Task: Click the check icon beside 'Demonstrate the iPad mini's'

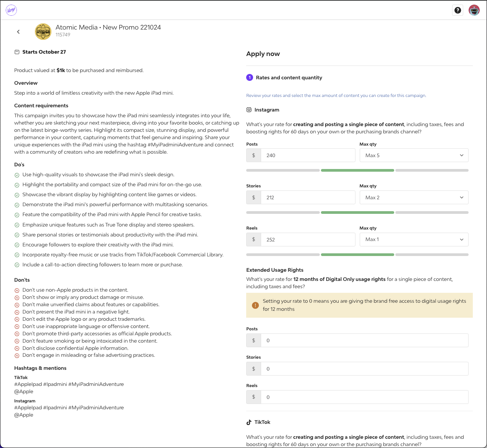Action: point(17,205)
